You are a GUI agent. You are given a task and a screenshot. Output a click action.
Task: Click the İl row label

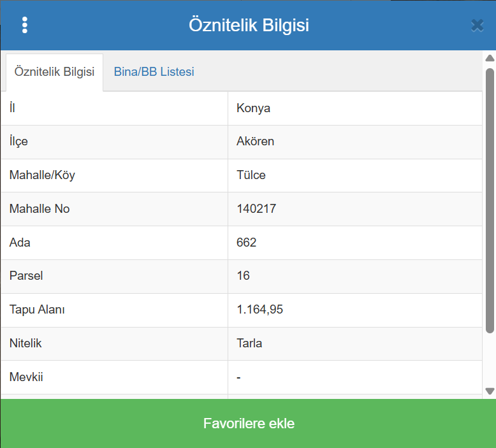coord(12,108)
